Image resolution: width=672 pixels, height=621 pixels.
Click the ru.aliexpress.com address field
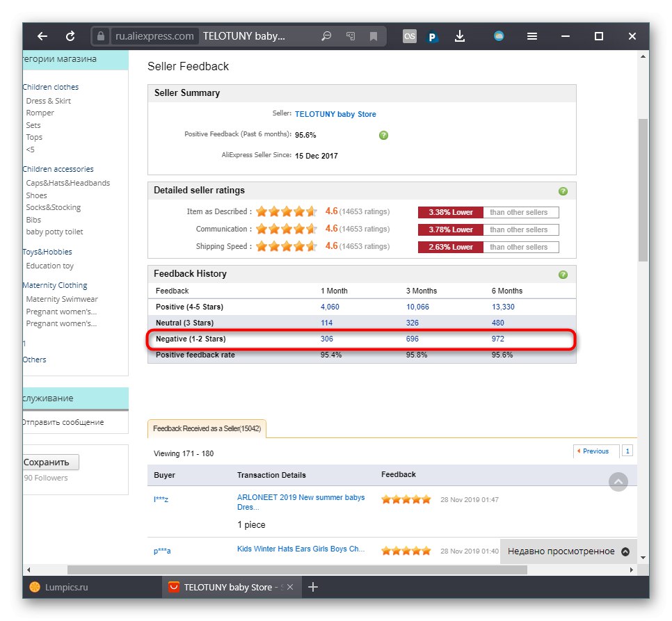click(154, 36)
